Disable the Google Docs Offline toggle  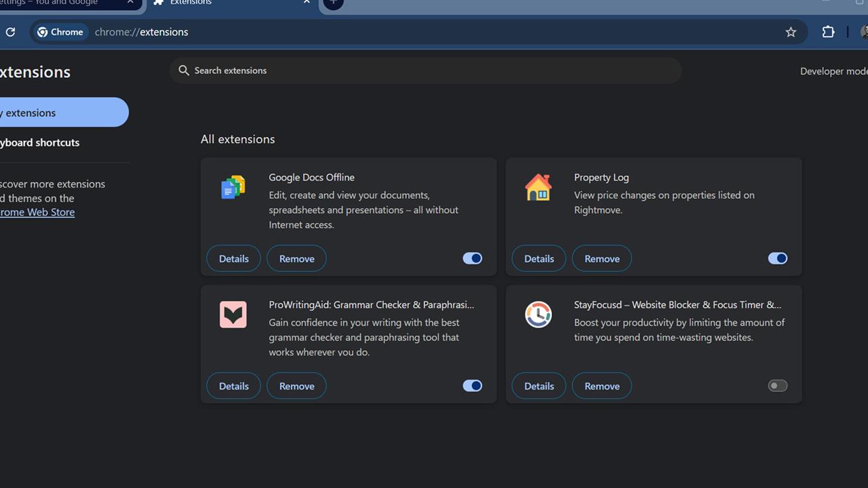tap(473, 258)
